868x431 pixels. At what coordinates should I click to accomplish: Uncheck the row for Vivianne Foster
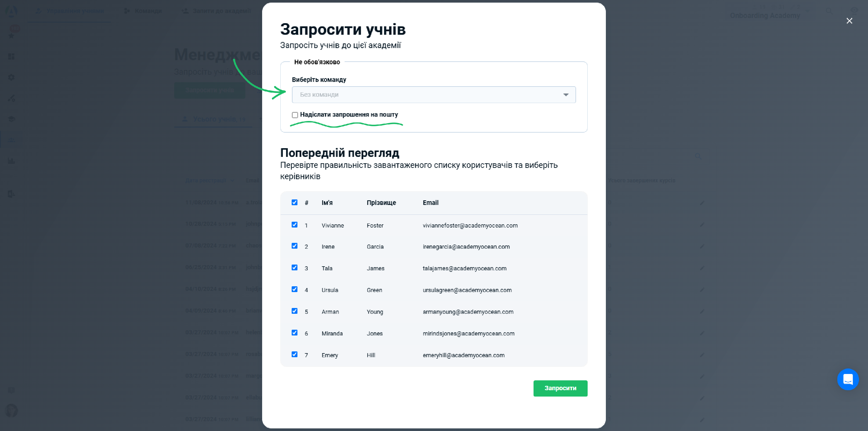[x=295, y=224]
